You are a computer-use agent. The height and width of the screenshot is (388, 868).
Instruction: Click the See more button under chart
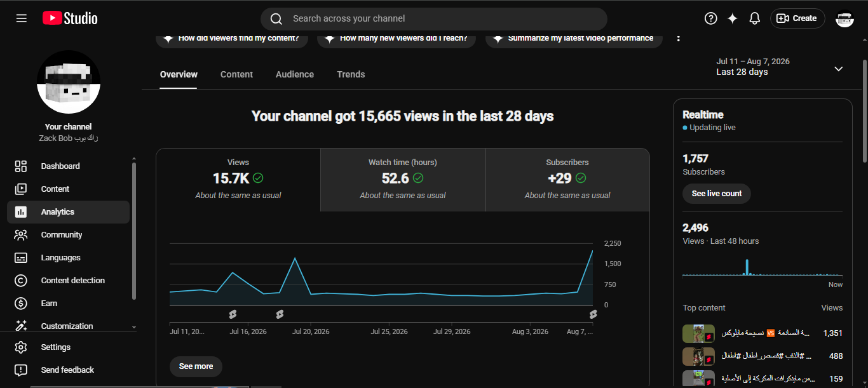[x=196, y=366]
